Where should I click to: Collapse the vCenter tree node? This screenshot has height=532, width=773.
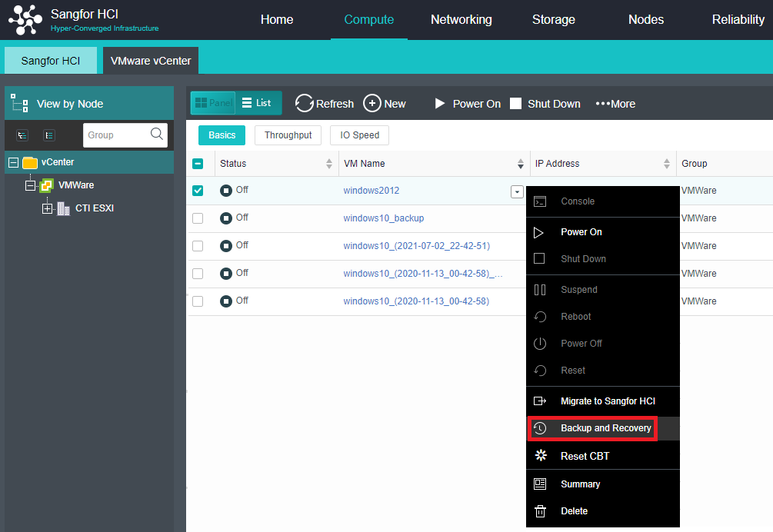(13, 162)
